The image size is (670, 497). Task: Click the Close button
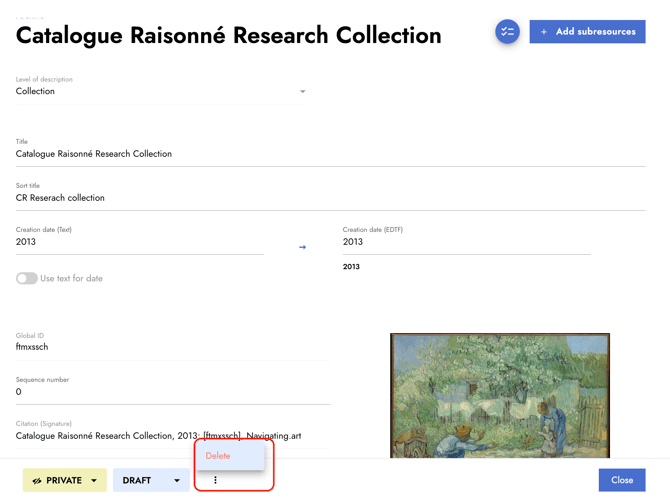point(622,480)
